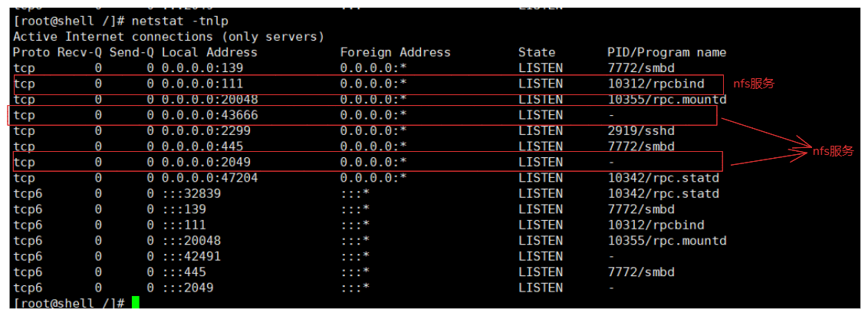Click foreign address 0.0.0.0:* in the 0.0.0.0:2049 row
The width and height of the screenshot is (868, 316).
pyautogui.click(x=373, y=163)
